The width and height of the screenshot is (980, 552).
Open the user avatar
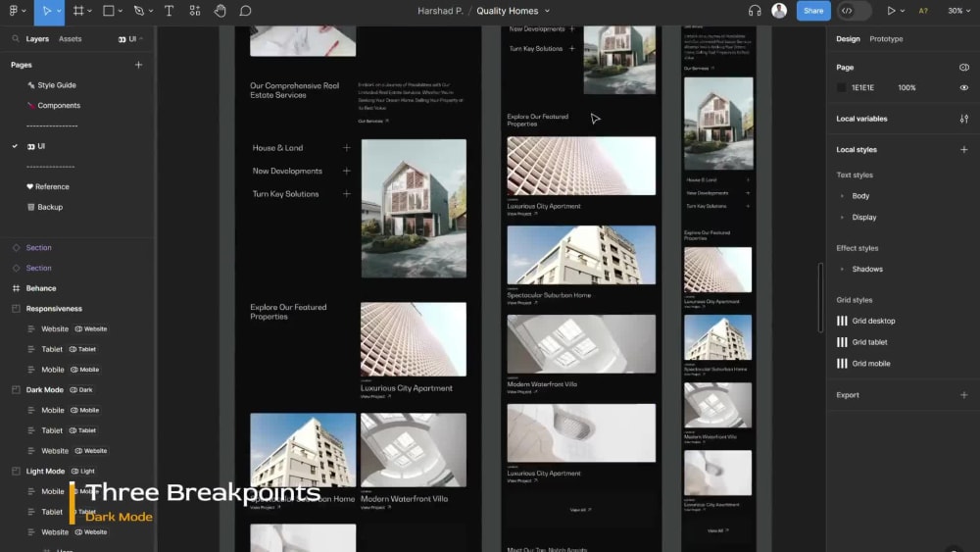tap(779, 11)
